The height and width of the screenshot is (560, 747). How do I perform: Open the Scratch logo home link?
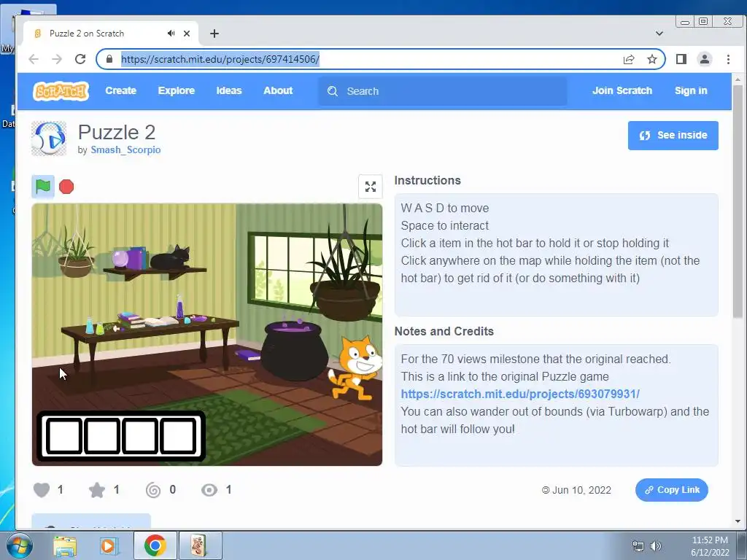[61, 90]
